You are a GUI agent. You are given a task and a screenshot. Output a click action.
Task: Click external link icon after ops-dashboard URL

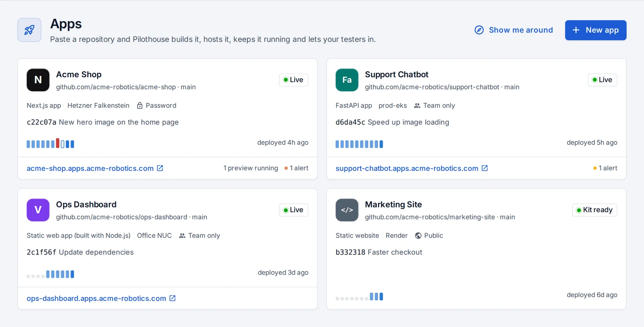(x=172, y=298)
